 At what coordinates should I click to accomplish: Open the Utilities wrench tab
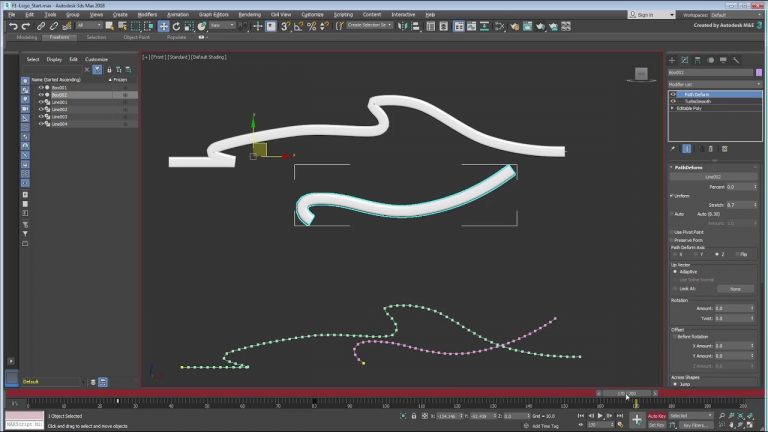click(736, 60)
